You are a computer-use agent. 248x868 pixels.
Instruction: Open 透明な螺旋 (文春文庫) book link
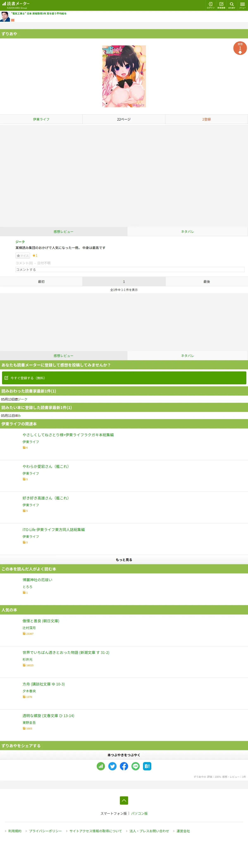coord(48,716)
